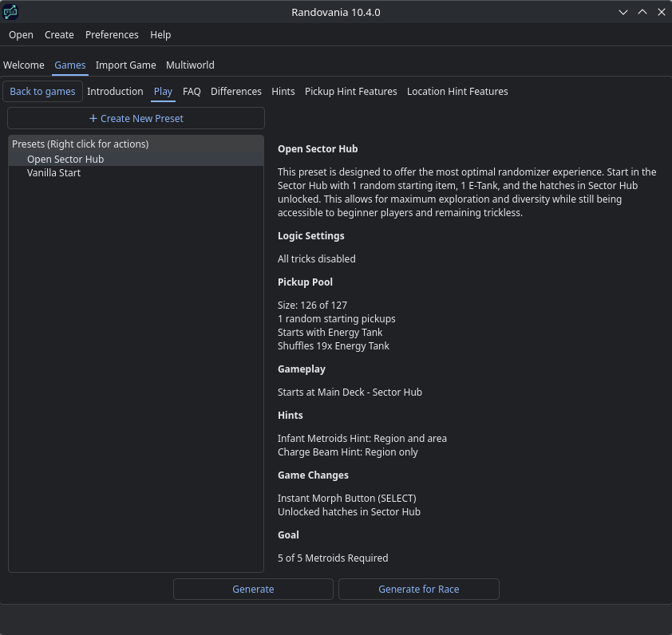Open the Location Hint Features tab

(457, 92)
